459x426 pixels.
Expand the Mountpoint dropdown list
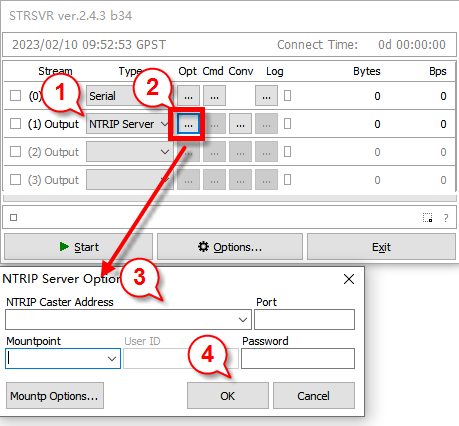(112, 359)
